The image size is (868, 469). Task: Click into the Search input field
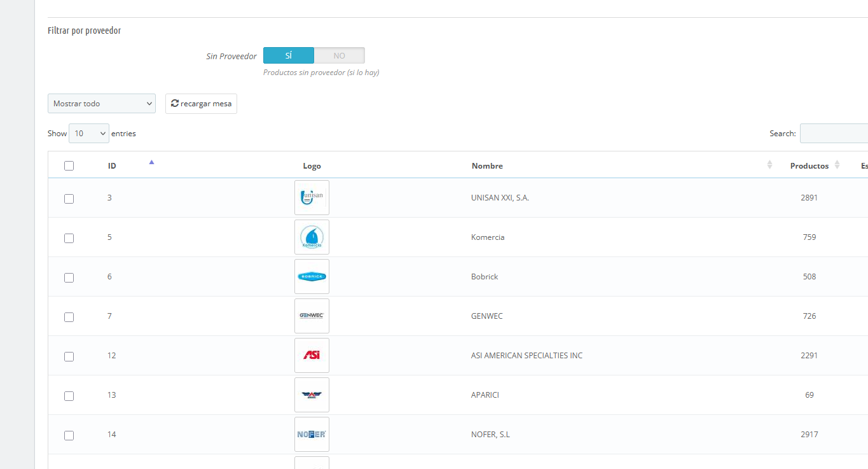click(833, 134)
